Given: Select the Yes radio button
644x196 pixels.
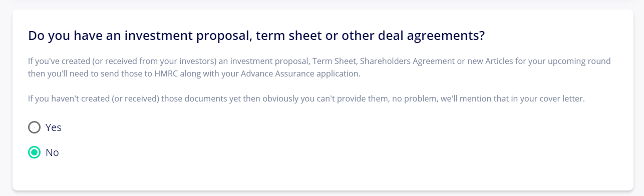Looking at the screenshot, I should point(34,127).
